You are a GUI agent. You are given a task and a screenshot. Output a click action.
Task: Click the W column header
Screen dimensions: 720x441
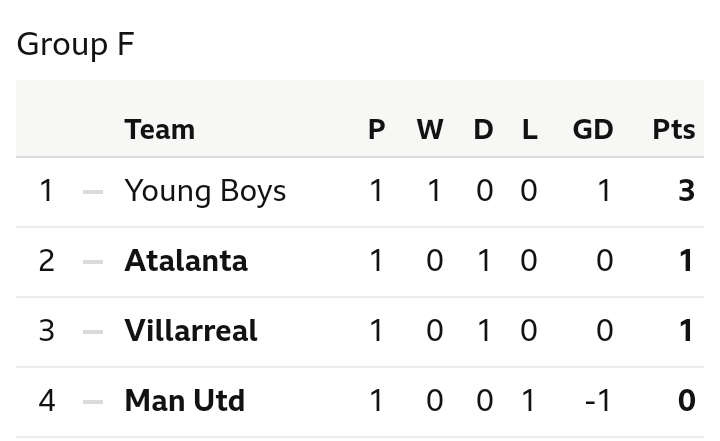click(x=430, y=130)
